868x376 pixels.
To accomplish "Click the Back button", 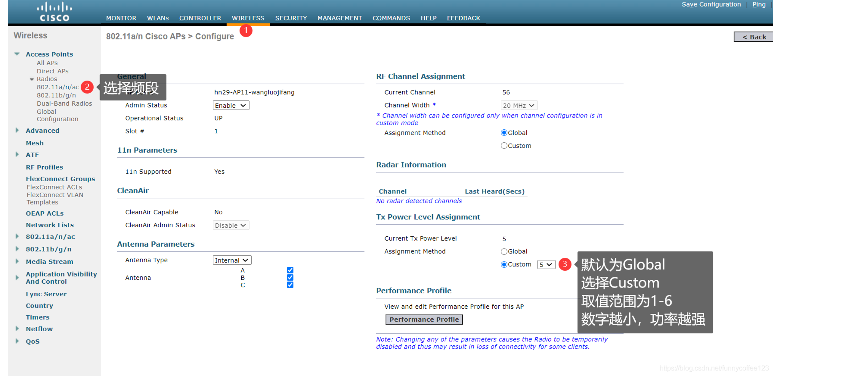I will (753, 37).
